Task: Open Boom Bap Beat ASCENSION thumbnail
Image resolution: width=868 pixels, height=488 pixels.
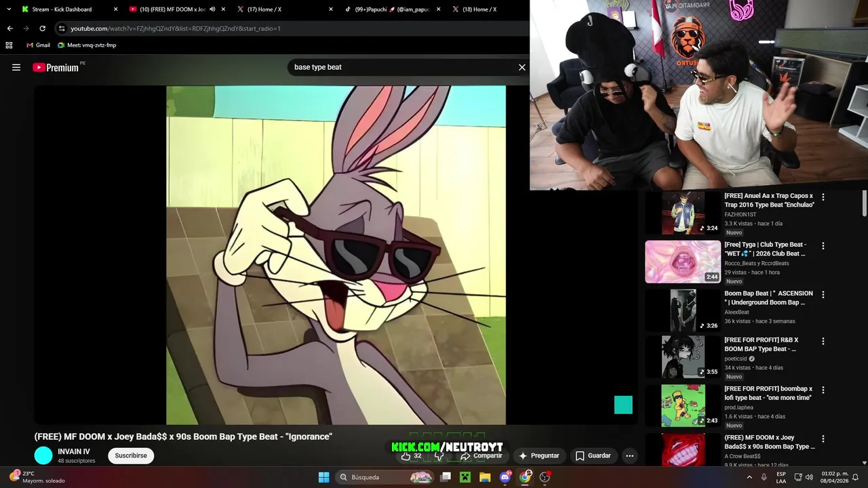Action: tap(683, 310)
